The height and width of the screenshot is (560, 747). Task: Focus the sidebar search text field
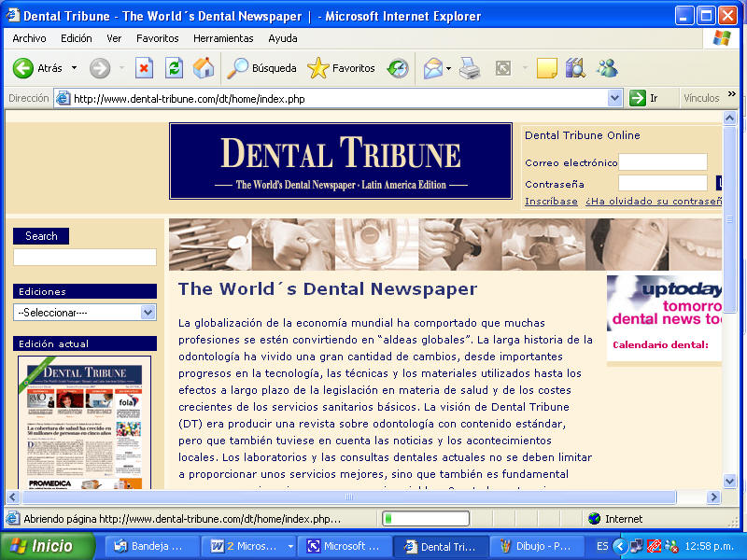(85, 258)
